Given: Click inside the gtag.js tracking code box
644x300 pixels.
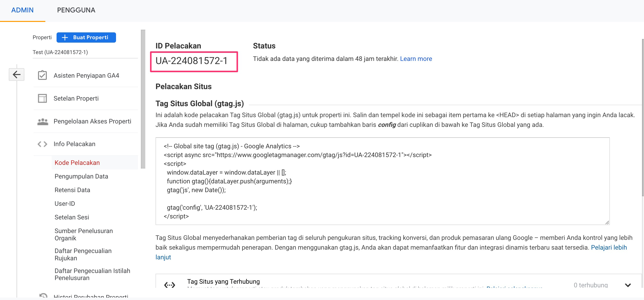Looking at the screenshot, I should click(382, 181).
